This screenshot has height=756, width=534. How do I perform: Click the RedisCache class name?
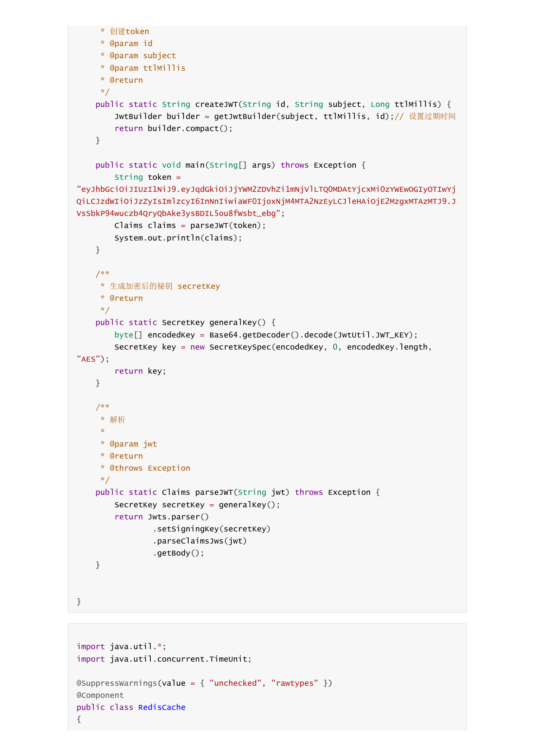pos(162,707)
